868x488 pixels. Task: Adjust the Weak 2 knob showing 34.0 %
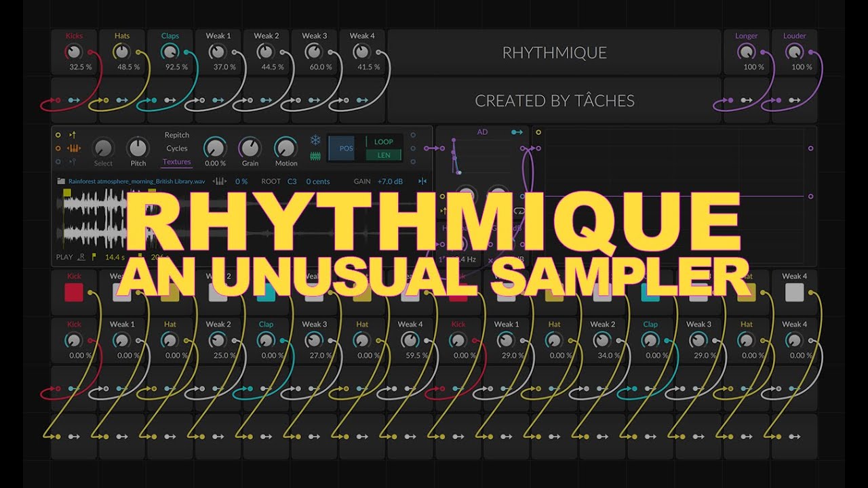(602, 340)
